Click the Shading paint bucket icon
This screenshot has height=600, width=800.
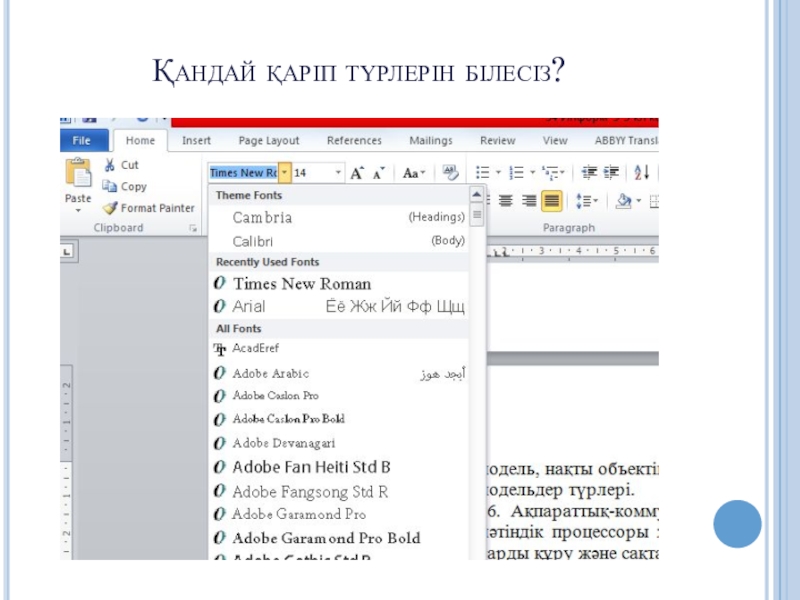pos(623,201)
